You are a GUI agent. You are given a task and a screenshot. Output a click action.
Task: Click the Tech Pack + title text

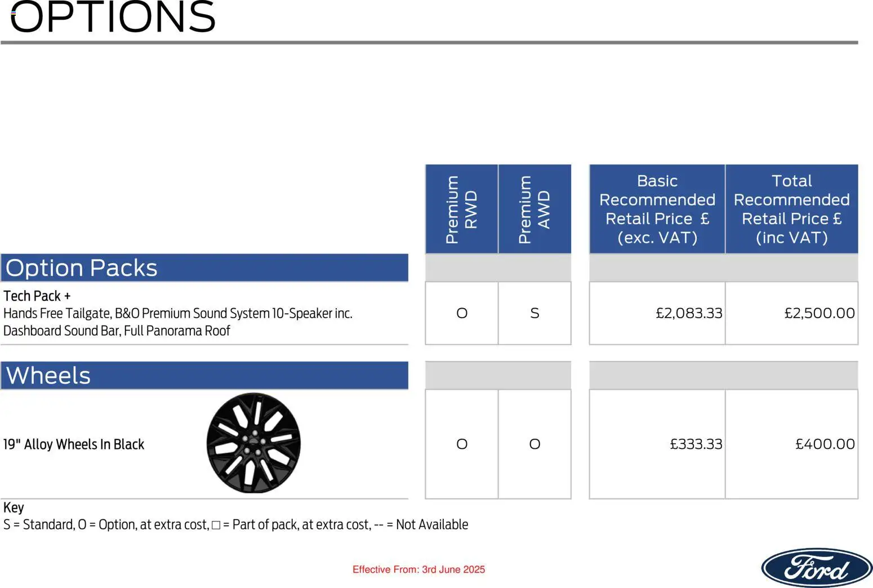37,296
